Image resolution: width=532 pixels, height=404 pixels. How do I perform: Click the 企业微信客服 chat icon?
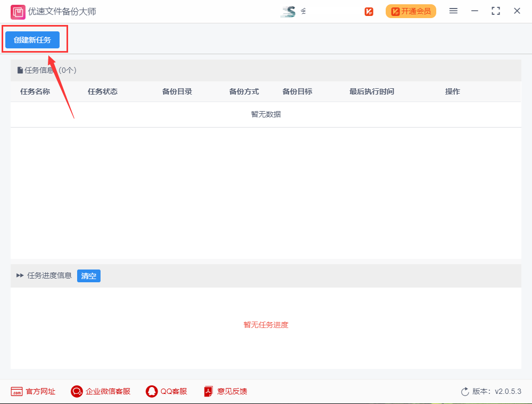[77, 391]
